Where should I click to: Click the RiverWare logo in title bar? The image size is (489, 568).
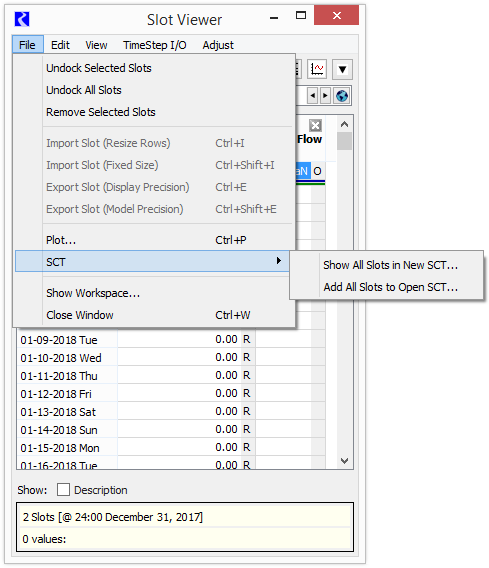[x=22, y=19]
